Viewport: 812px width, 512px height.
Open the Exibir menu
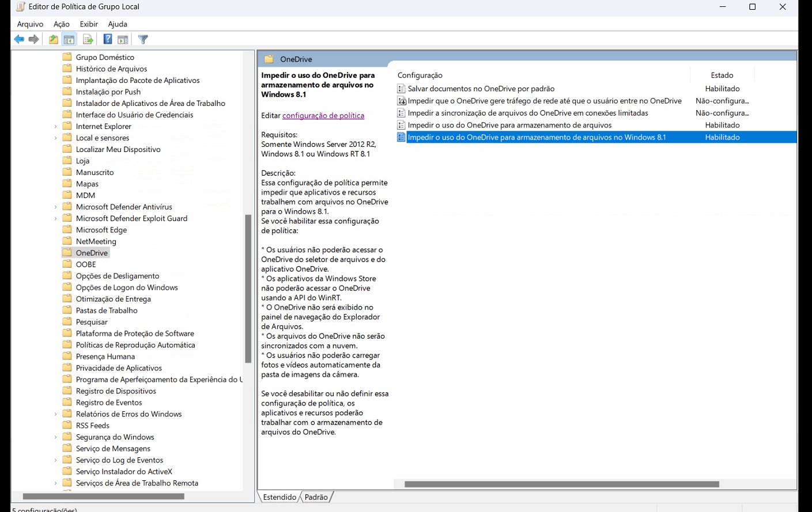click(89, 24)
